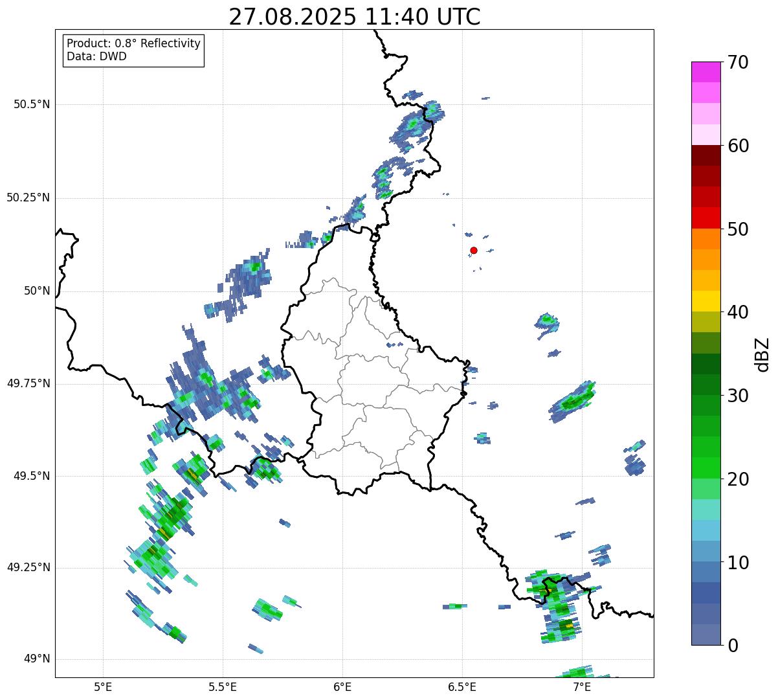The height and width of the screenshot is (700, 778).
Task: Click the orange swatch just below 50 dBZ
Action: [706, 239]
